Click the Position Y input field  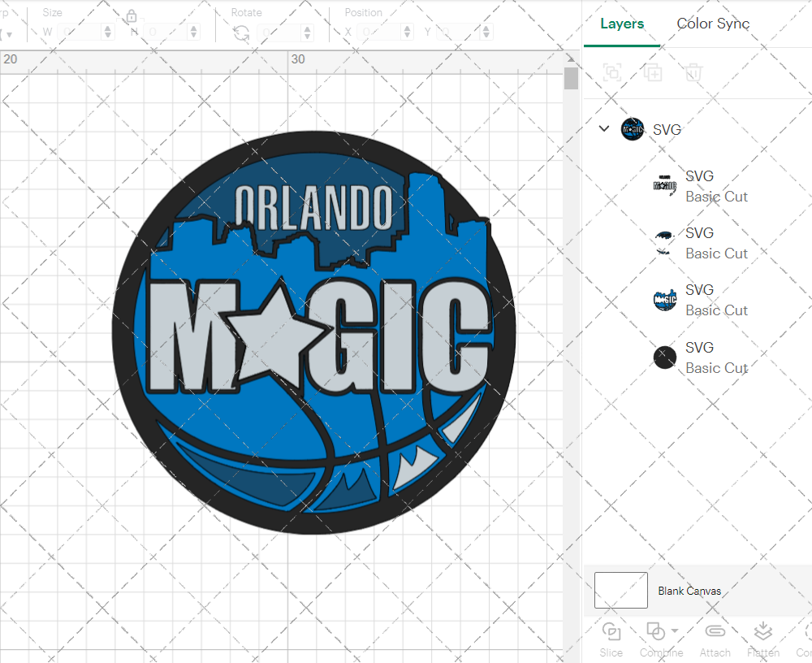(459, 32)
